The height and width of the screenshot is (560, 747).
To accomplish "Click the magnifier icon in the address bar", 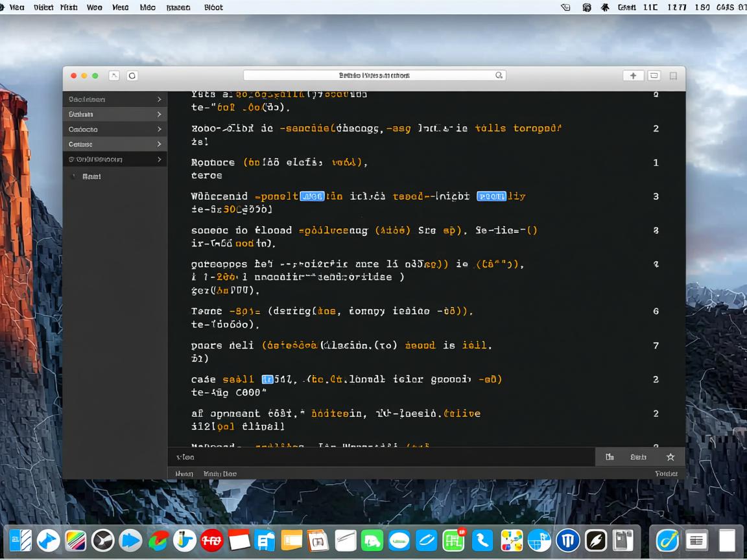I will point(499,75).
